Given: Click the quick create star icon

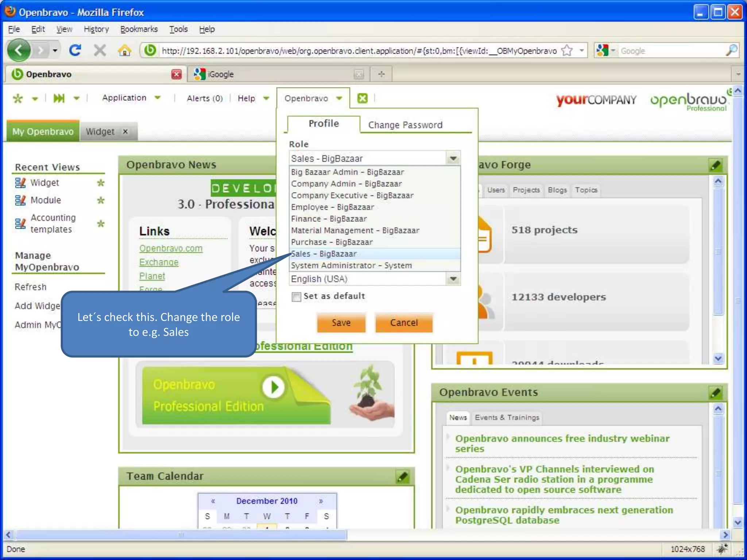Looking at the screenshot, I should pos(18,98).
